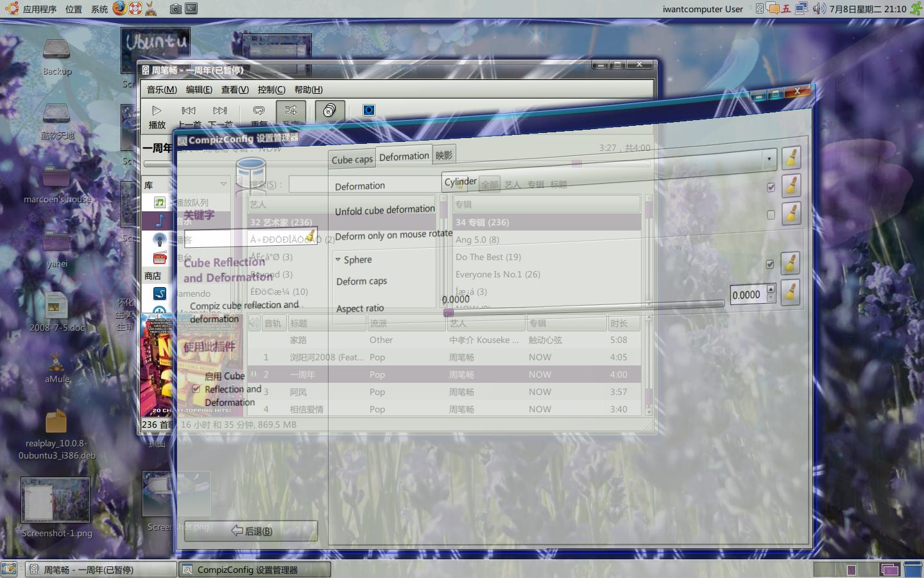The width and height of the screenshot is (924, 578).
Task: Click the Play button in Rhythmbox toolbar
Action: tap(157, 116)
